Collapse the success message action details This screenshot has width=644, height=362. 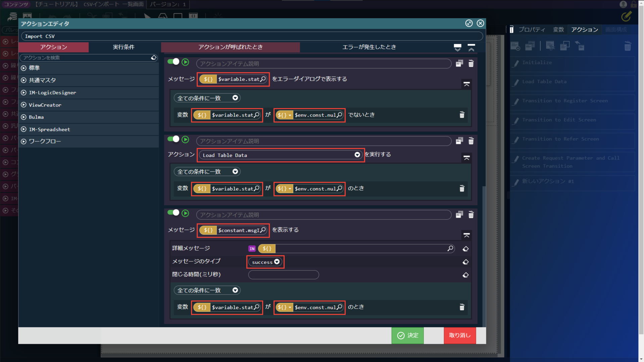point(467,235)
